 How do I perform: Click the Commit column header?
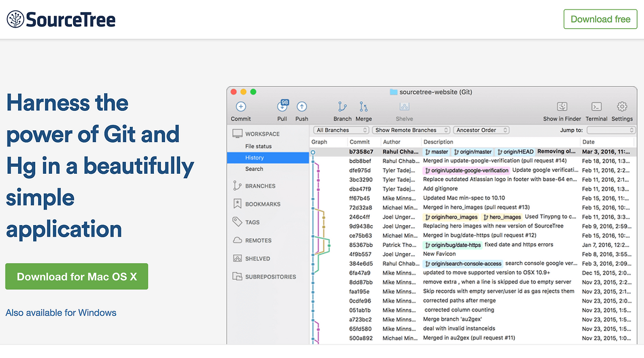(360, 142)
